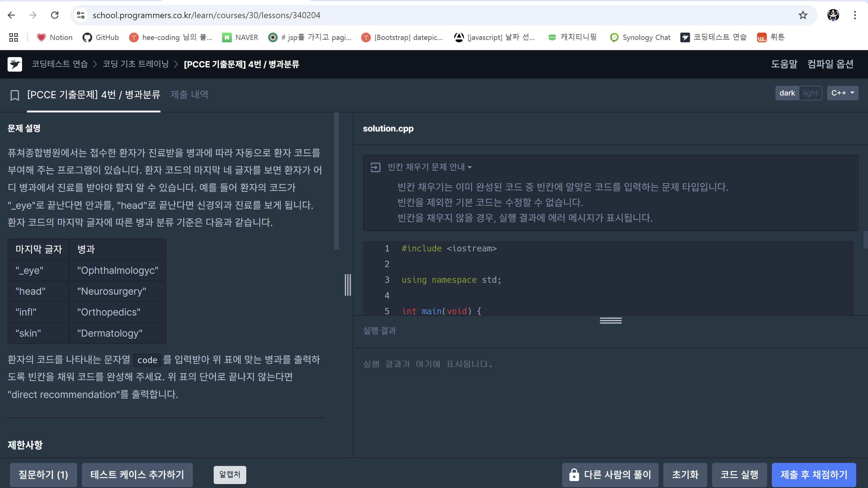
Task: Open the Chrome three-dot menu
Action: (855, 15)
